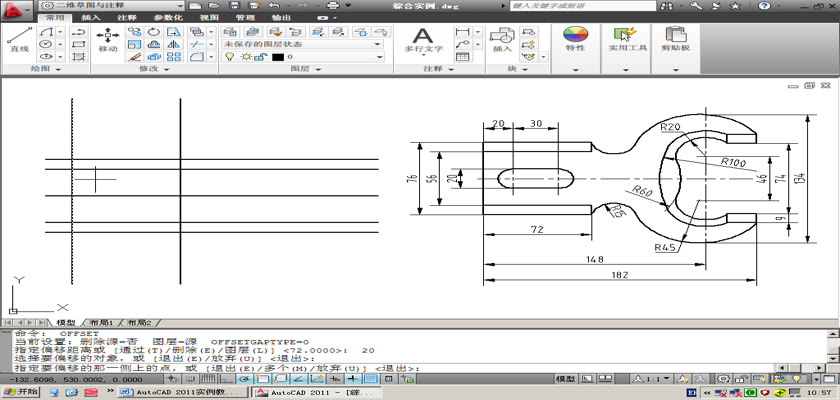Toggle the layer lightbulb on/off icon
The image size is (840, 400).
229,57
